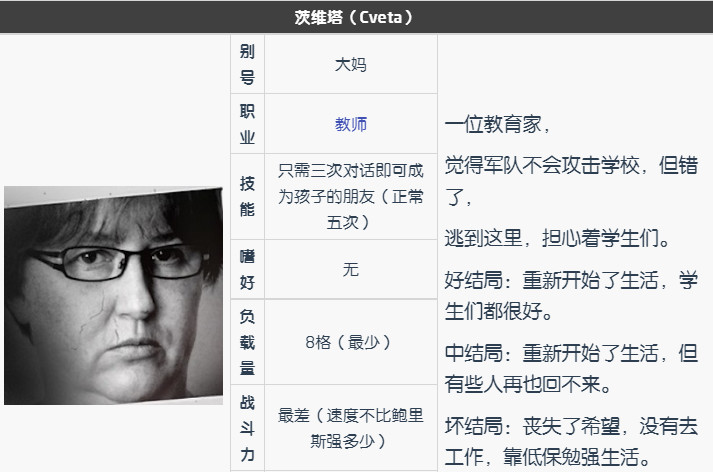Select the 嗜好 row label
Viewport: 713px width, 472px height.
[x=247, y=269]
